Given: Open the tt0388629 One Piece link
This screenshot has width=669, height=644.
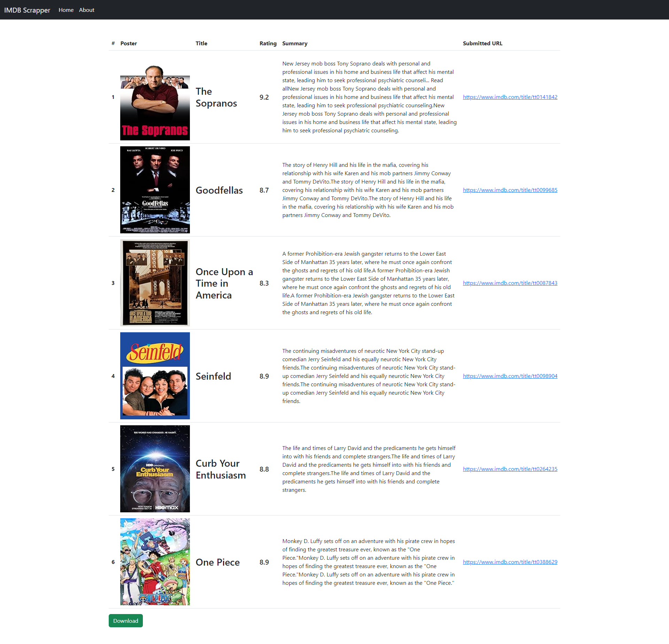Looking at the screenshot, I should [x=510, y=562].
